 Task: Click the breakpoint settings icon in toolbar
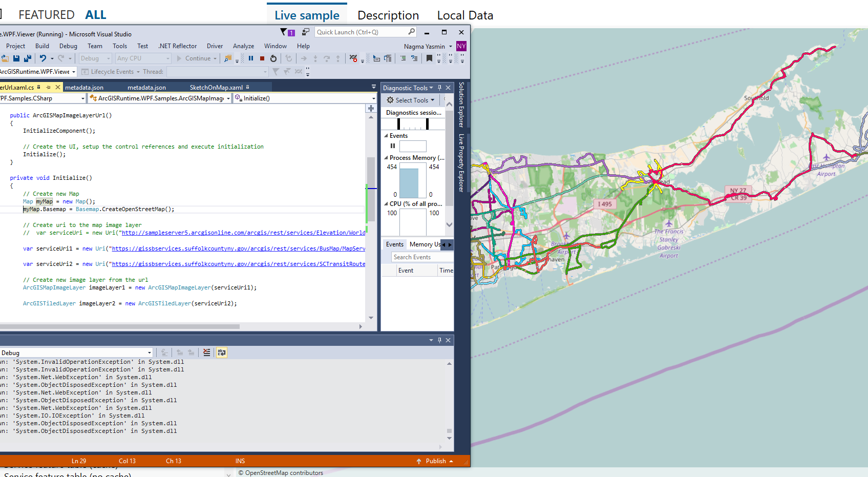tap(353, 58)
